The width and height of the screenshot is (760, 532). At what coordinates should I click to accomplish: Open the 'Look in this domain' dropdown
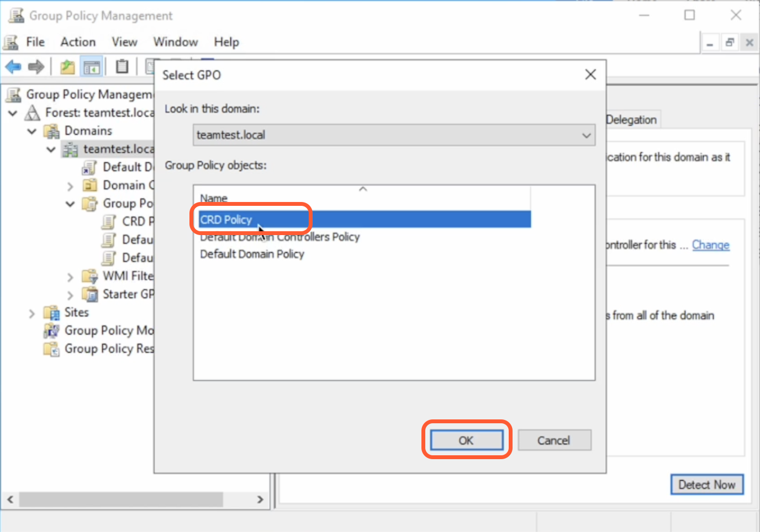click(586, 135)
